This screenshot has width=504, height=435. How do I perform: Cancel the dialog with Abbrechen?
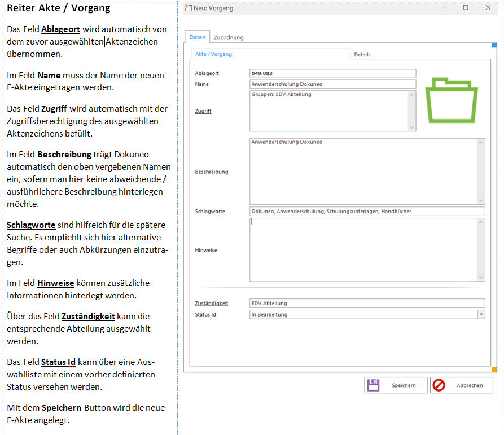(462, 385)
